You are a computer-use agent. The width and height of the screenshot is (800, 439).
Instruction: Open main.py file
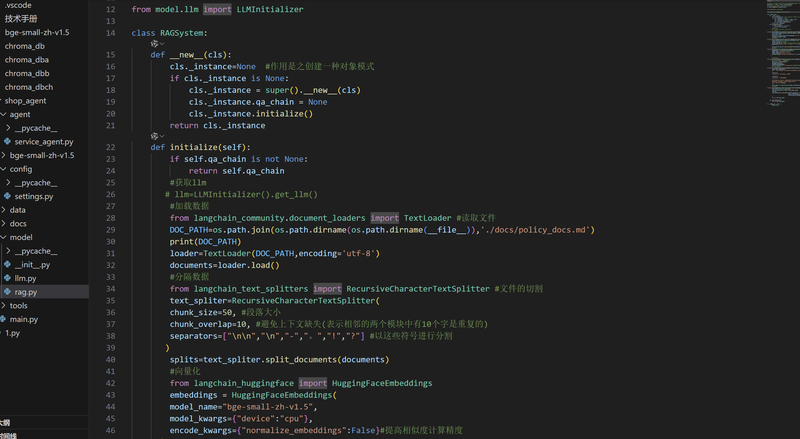pos(23,319)
